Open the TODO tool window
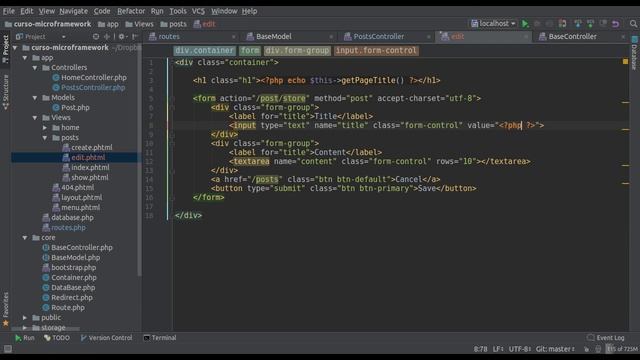 [57, 338]
